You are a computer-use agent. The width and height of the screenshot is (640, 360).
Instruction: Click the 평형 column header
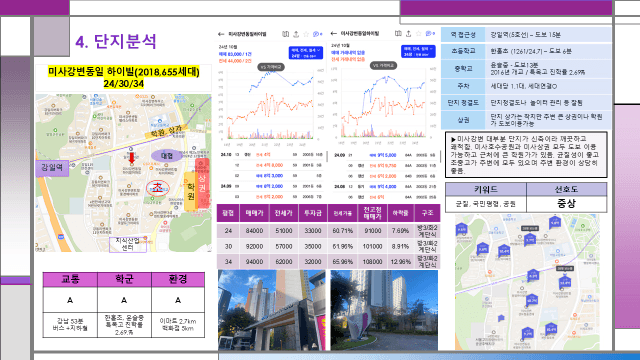point(228,213)
